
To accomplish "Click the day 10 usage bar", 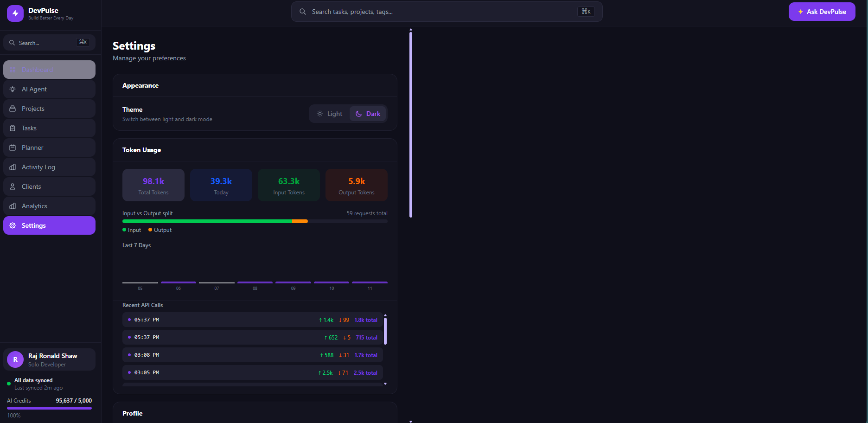I will pyautogui.click(x=332, y=282).
